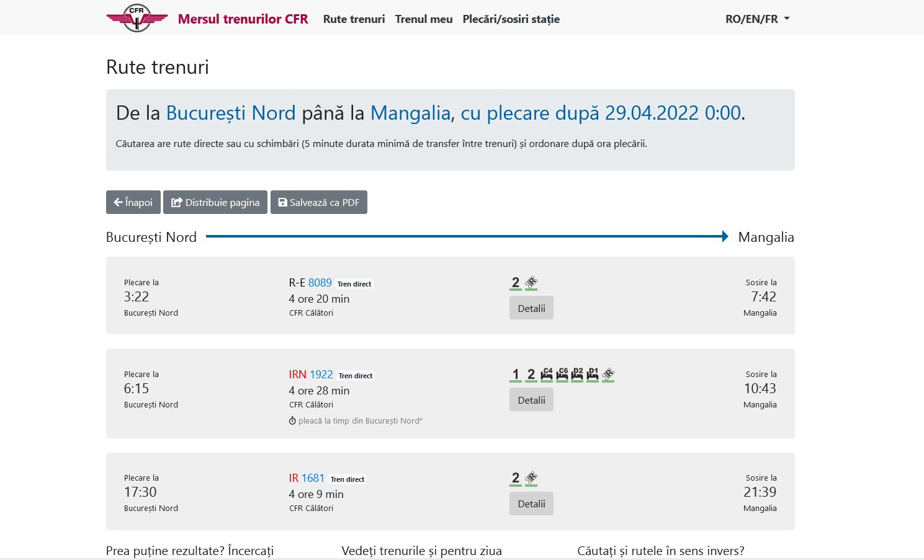Click the reservation ticket icon for IR 1681
924x560 pixels.
coord(531,478)
